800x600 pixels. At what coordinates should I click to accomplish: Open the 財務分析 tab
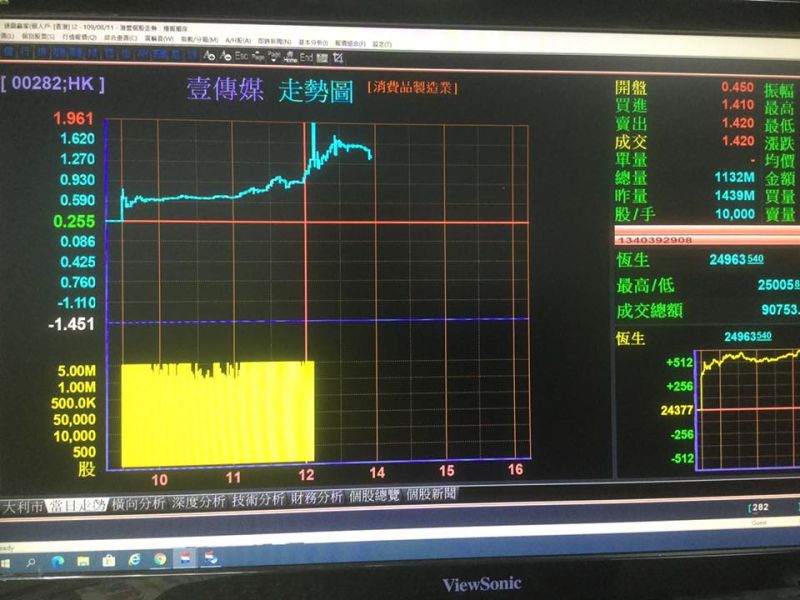click(317, 497)
